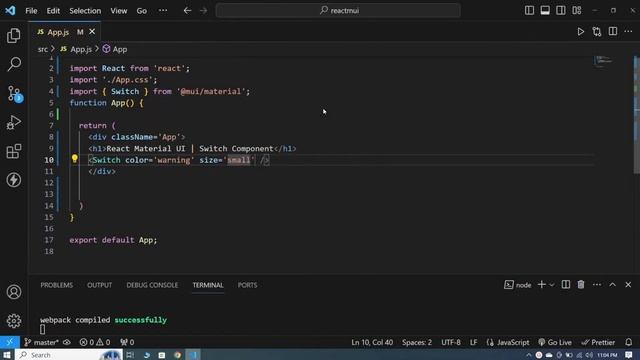Click the editor minimap
This screenshot has height=360, width=640.
point(603,61)
